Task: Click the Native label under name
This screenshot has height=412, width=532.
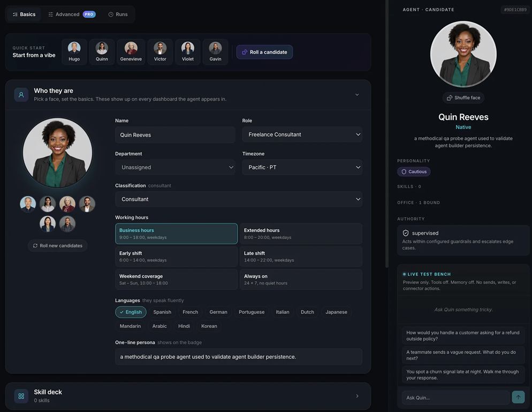Action: point(463,127)
